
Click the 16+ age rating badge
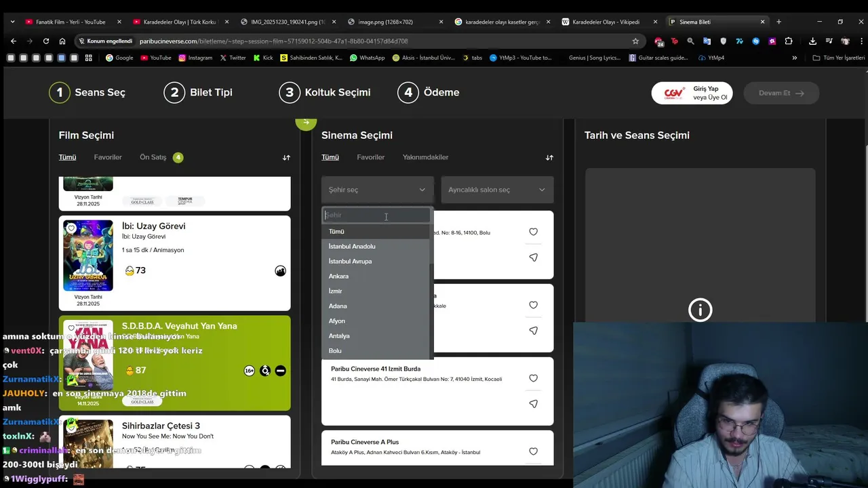coord(249,371)
